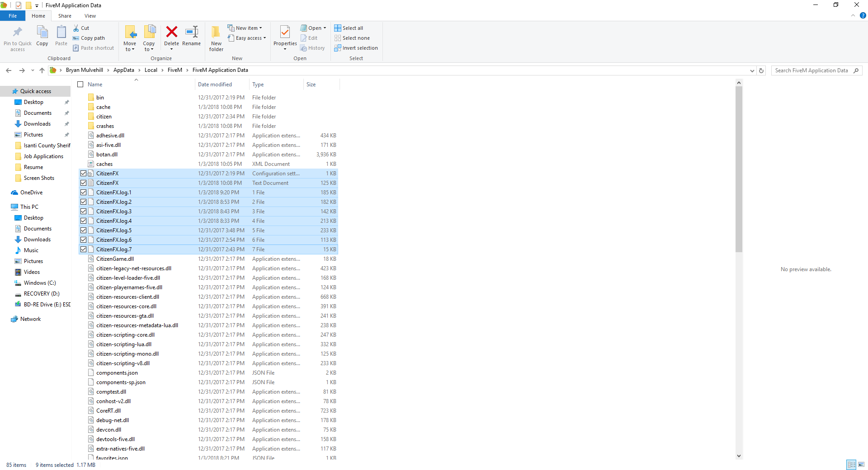The image size is (868, 470).
Task: Select the OneDrive cloud item
Action: (x=27, y=193)
